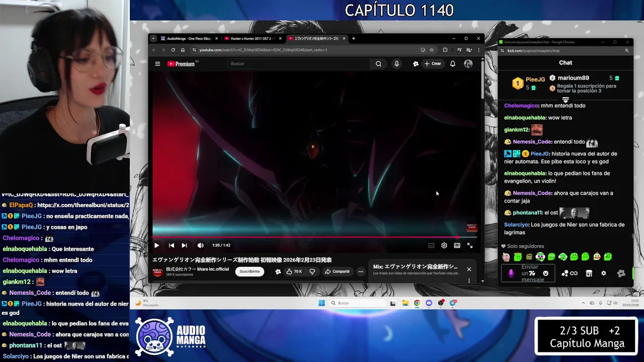The image size is (644, 362).
Task: Open Chrome three-dot menu
Action: click(x=478, y=50)
